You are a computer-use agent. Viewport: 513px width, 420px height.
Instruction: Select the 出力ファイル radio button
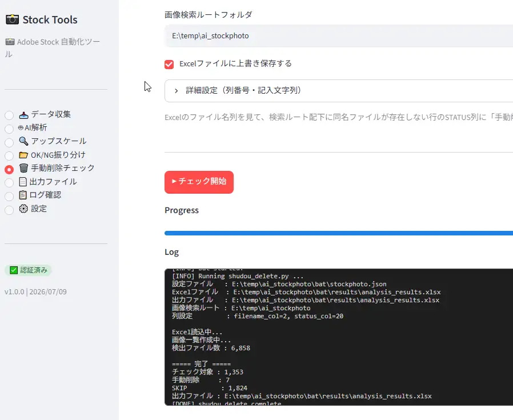click(x=9, y=183)
